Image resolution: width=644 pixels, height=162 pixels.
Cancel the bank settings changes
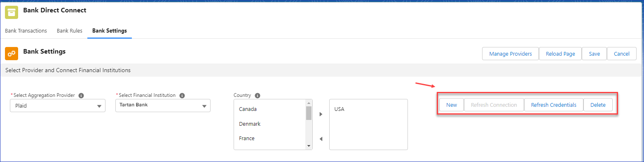622,54
